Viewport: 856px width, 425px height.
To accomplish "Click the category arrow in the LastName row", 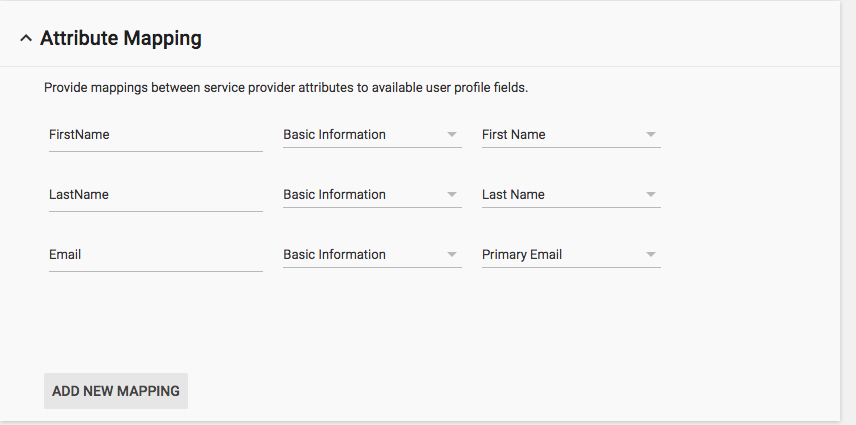I will pos(451,195).
